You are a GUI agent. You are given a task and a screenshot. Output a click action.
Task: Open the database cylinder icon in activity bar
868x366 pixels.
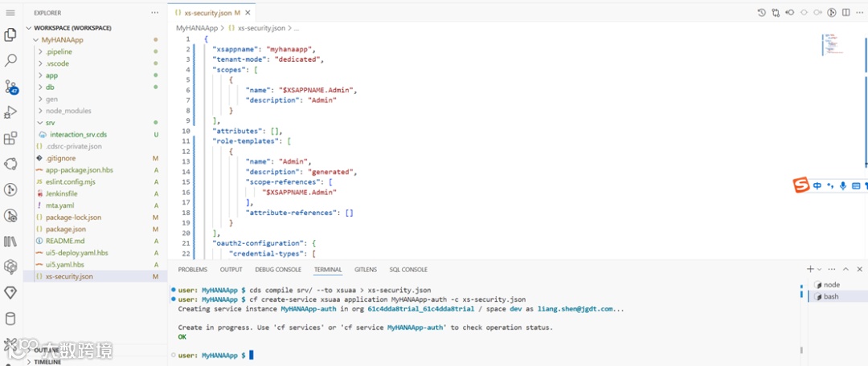(x=10, y=319)
